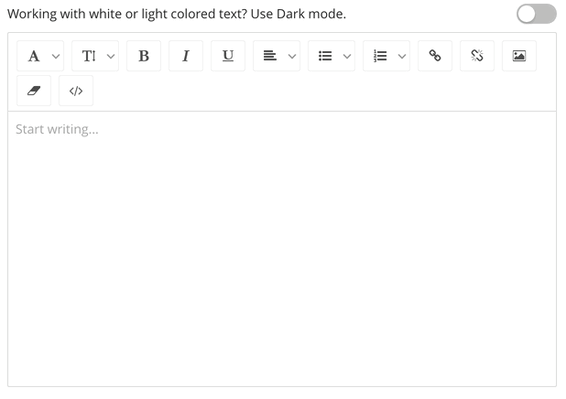The height and width of the screenshot is (399, 566).
Task: Underline text with the U icon
Action: click(x=228, y=56)
